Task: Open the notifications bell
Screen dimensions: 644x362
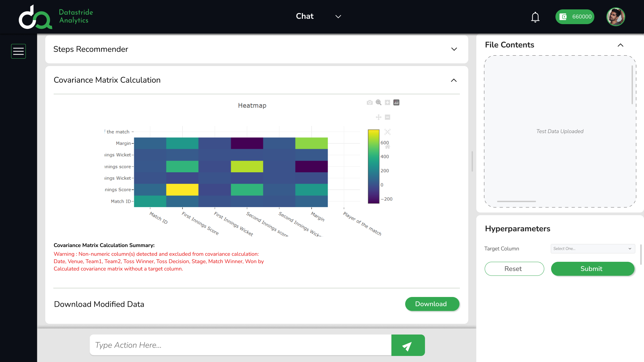Action: [535, 17]
